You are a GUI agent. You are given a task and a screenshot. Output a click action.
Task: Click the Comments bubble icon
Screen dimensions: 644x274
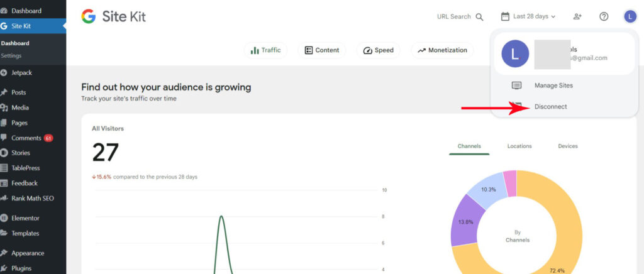pyautogui.click(x=4, y=138)
